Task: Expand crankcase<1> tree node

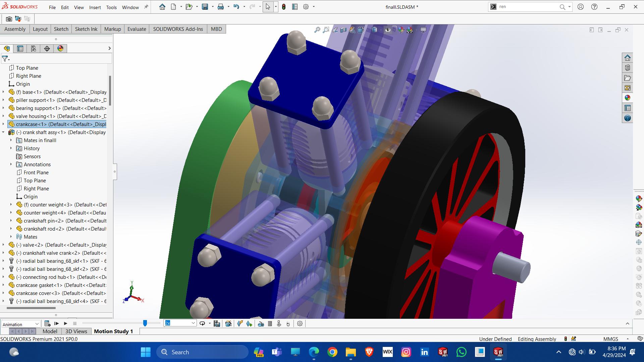Action: [x=3, y=124]
